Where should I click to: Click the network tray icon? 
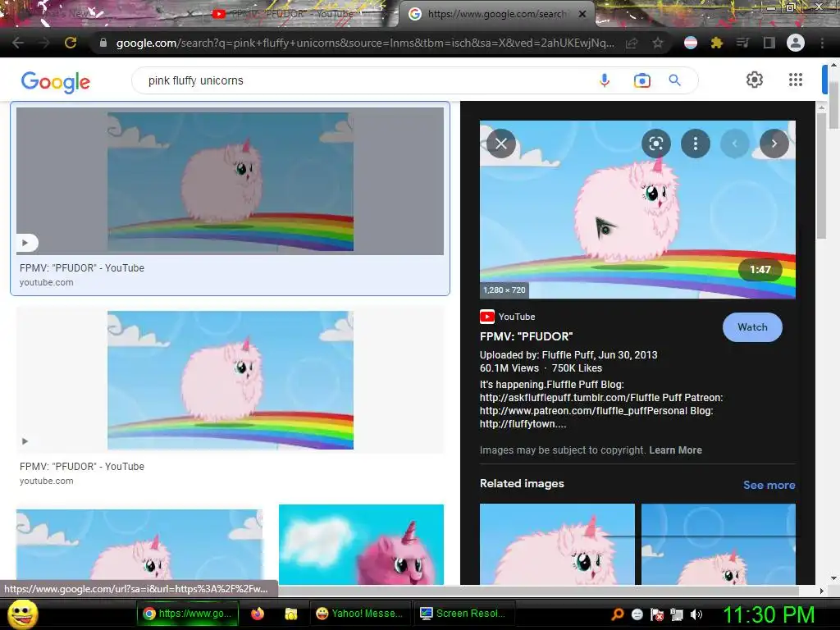tap(677, 614)
